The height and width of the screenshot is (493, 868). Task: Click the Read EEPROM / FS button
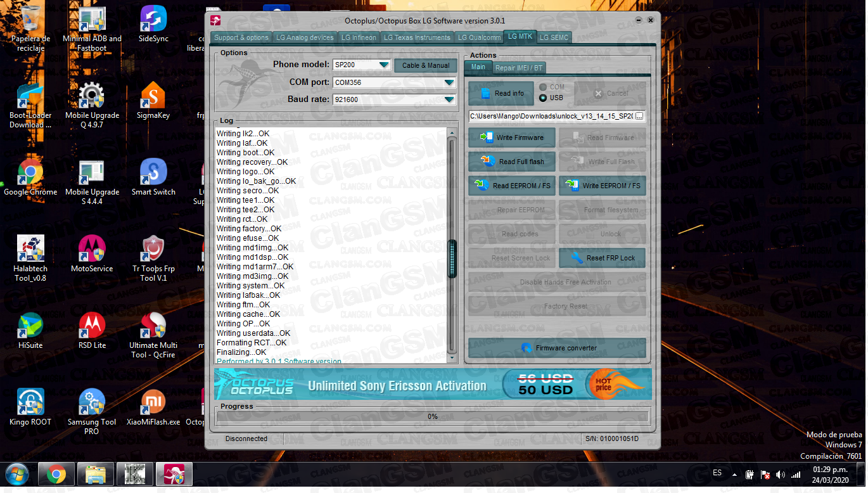tap(512, 186)
